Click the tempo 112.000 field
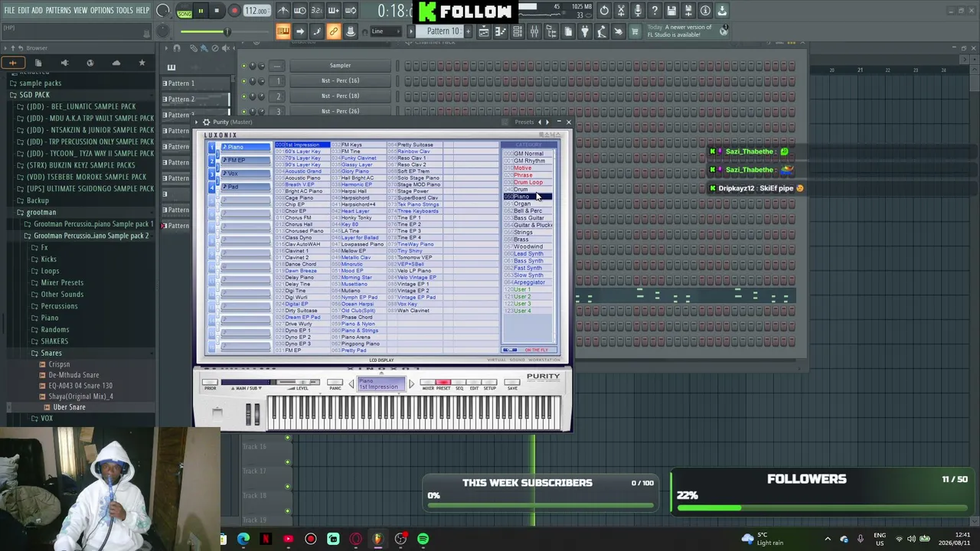The height and width of the screenshot is (551, 980). tap(256, 11)
